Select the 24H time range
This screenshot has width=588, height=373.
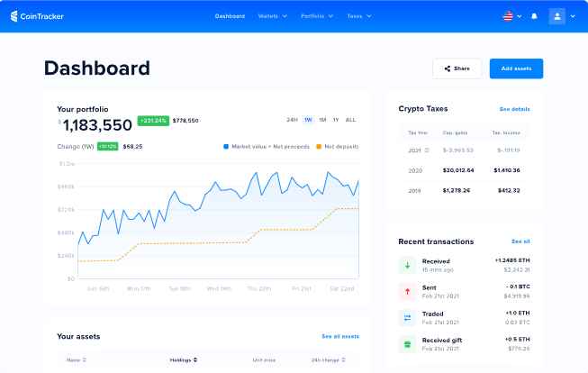[x=292, y=120]
